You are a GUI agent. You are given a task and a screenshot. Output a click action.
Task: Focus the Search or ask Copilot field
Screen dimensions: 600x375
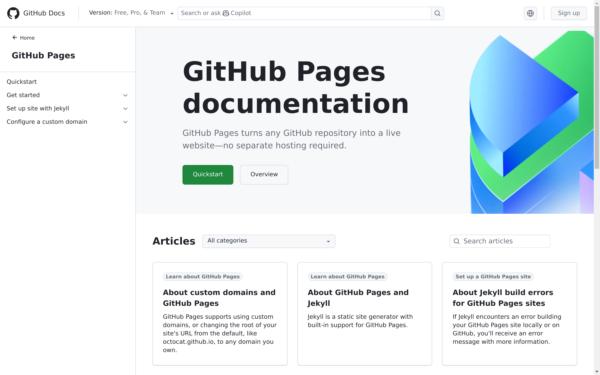click(304, 13)
